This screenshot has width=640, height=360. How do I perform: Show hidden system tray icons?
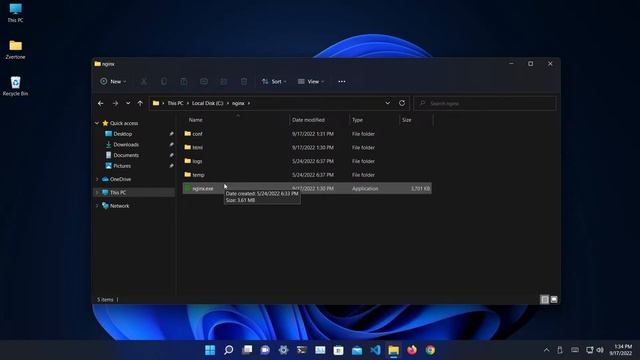[547, 350]
